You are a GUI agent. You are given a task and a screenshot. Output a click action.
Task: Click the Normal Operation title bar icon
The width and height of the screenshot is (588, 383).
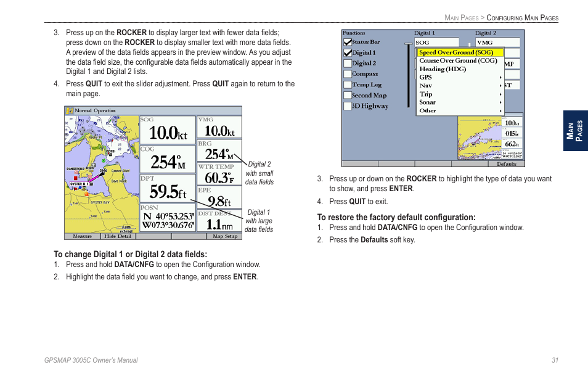70,110
